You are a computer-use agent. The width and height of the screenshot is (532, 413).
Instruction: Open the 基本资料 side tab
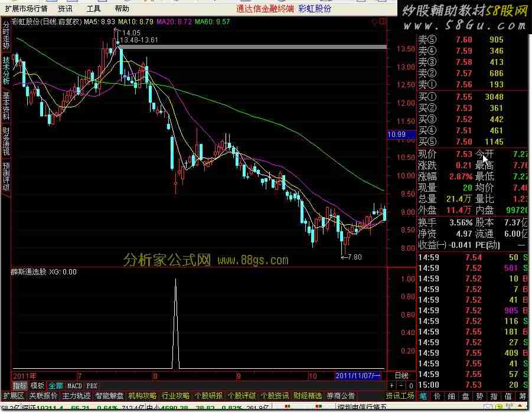tap(6, 106)
